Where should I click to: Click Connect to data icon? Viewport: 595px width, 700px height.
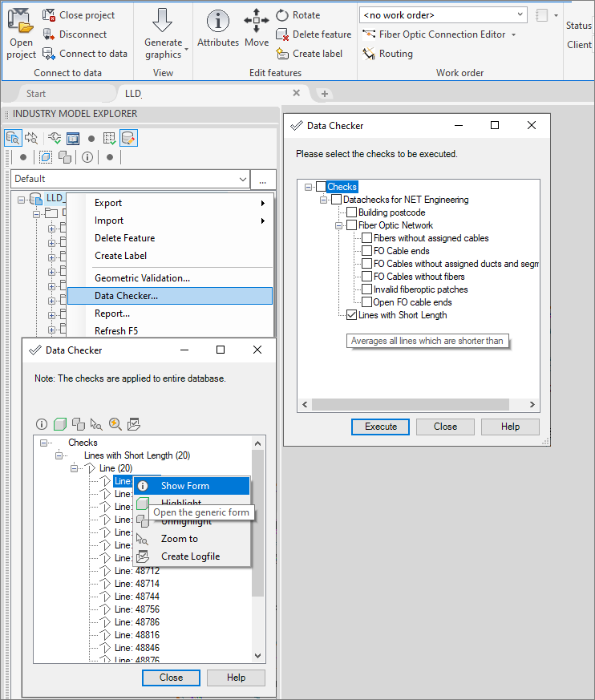point(49,54)
